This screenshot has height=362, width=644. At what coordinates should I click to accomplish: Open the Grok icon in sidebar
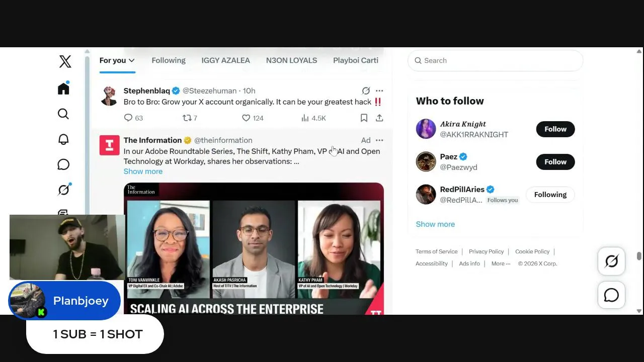pos(63,190)
